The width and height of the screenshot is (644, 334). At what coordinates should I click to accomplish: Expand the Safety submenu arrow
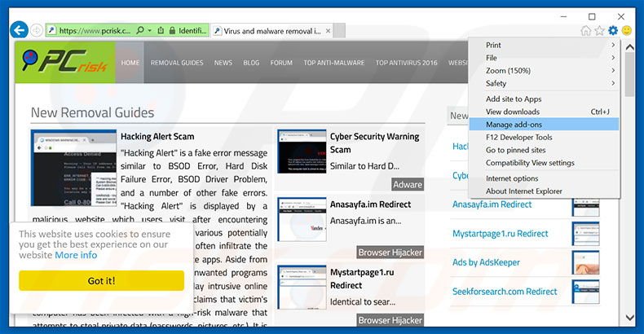(x=613, y=83)
